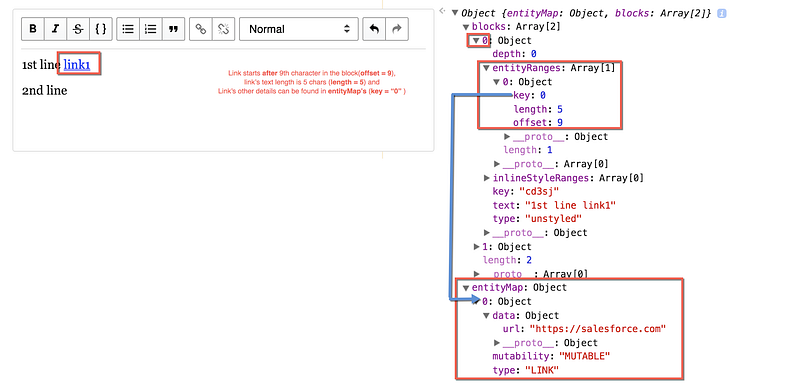This screenshot has height=390, width=800.
Task: Apply blockquote formatting
Action: [x=173, y=29]
